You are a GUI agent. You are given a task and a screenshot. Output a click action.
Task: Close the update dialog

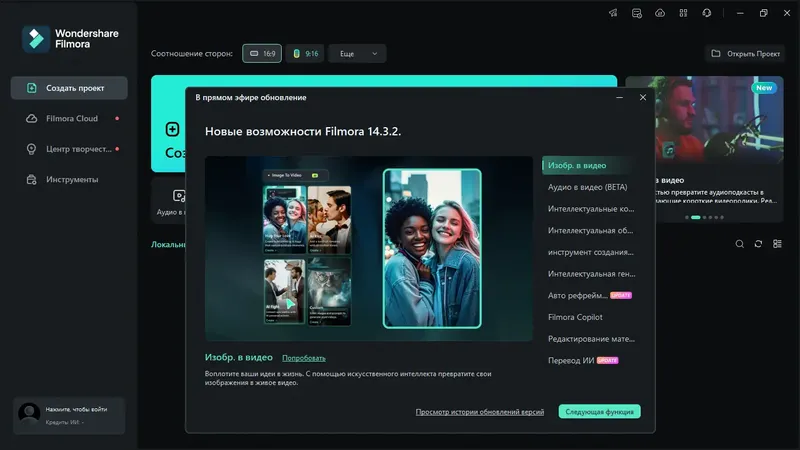(x=643, y=97)
